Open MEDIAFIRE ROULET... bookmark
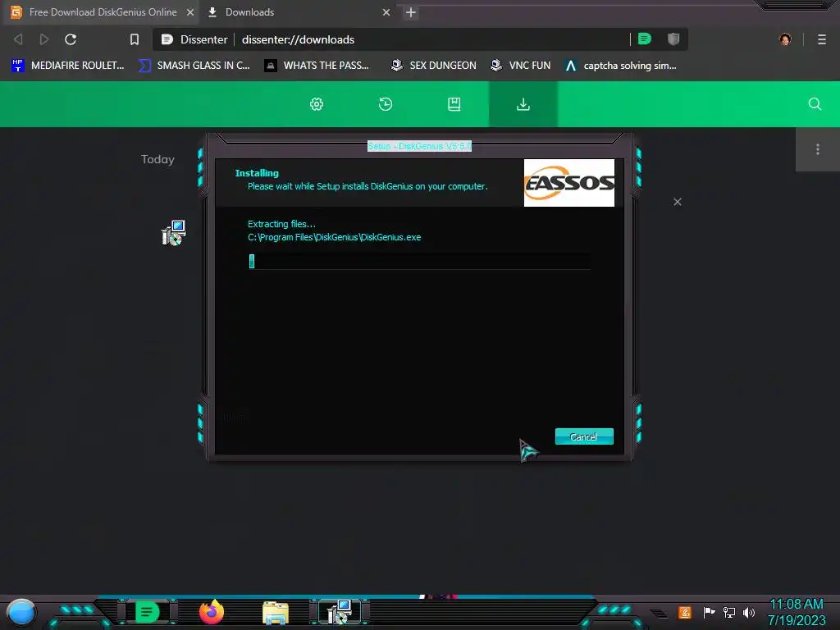 pyautogui.click(x=67, y=66)
